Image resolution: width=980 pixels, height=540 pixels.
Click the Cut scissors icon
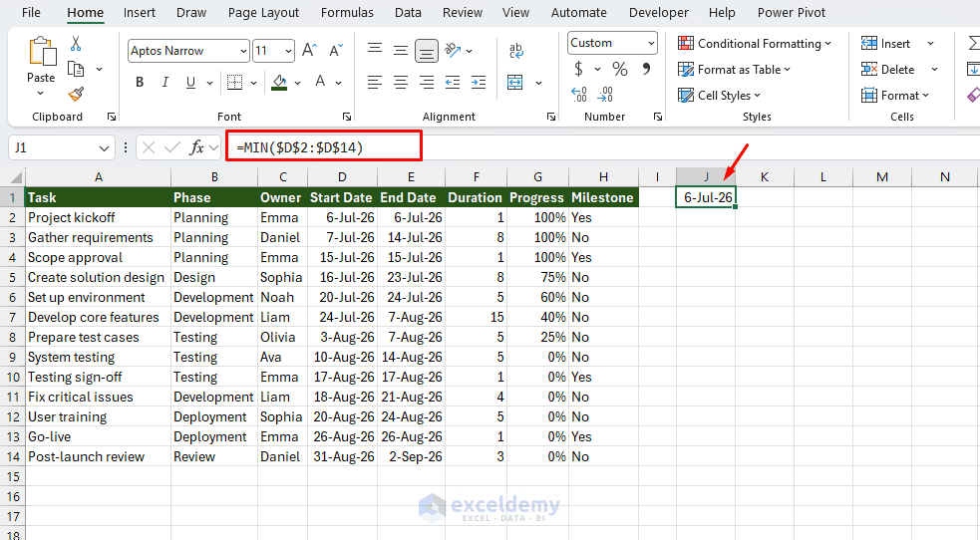point(76,43)
